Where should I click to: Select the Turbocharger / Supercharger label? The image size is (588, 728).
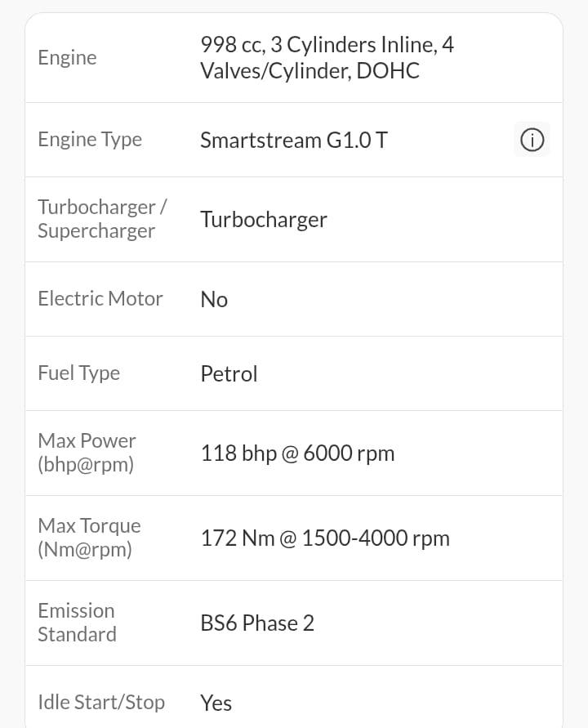coord(102,219)
